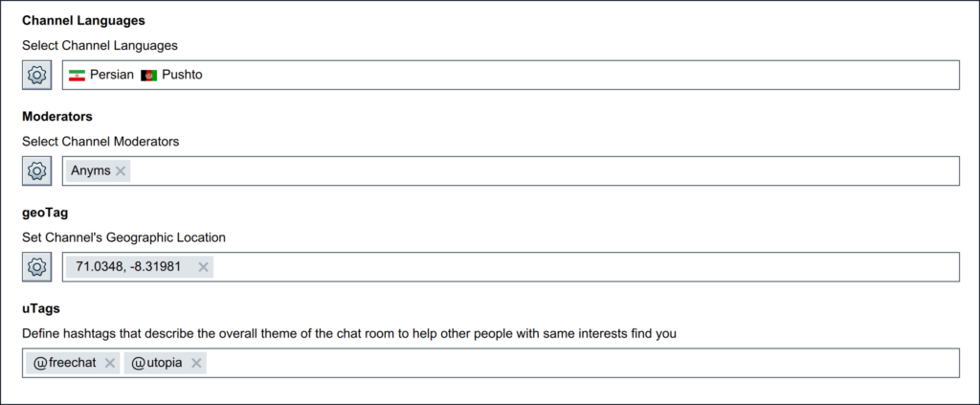The height and width of the screenshot is (405, 980).
Task: Click the uTags section heading
Action: tap(40, 309)
